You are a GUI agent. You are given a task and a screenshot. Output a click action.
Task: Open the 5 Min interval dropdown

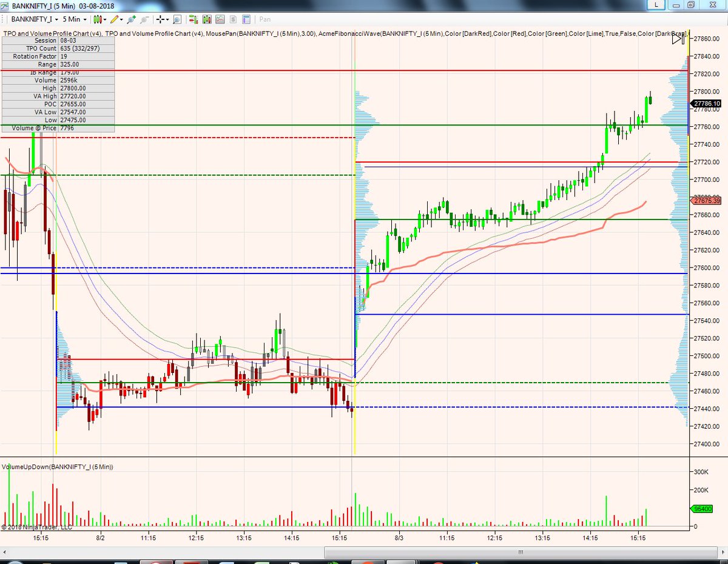tap(75, 19)
